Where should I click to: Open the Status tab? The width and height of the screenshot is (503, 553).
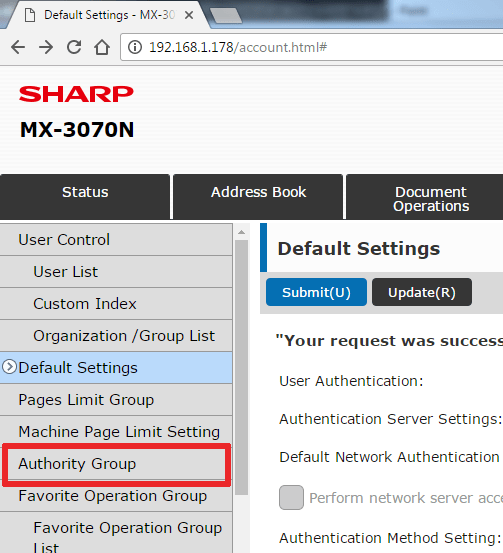pos(85,196)
